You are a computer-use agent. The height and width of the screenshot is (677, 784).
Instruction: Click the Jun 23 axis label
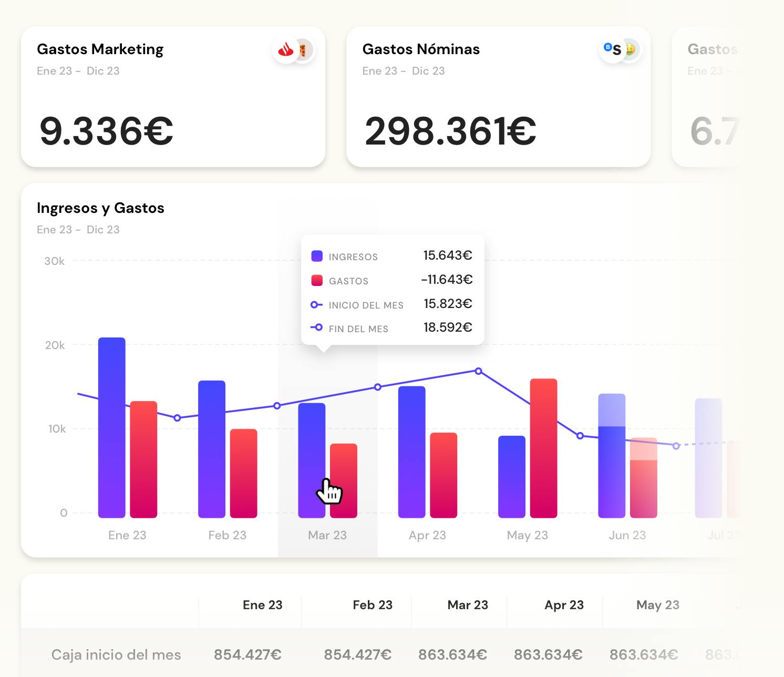(627, 535)
